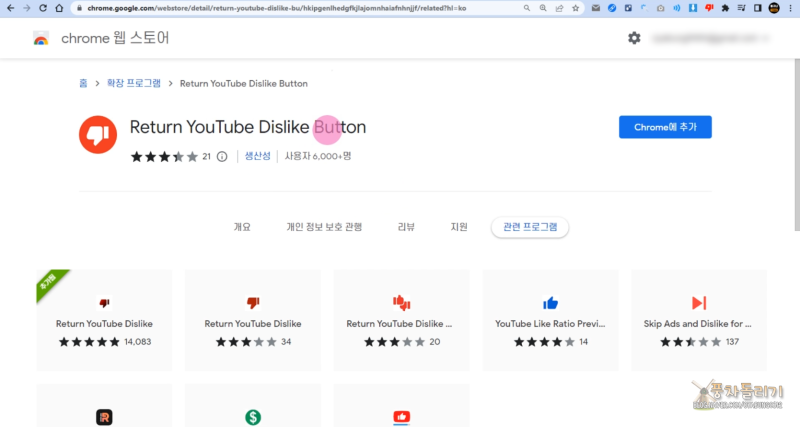
Task: Click the magnifier search icon in address bar
Action: [527, 8]
